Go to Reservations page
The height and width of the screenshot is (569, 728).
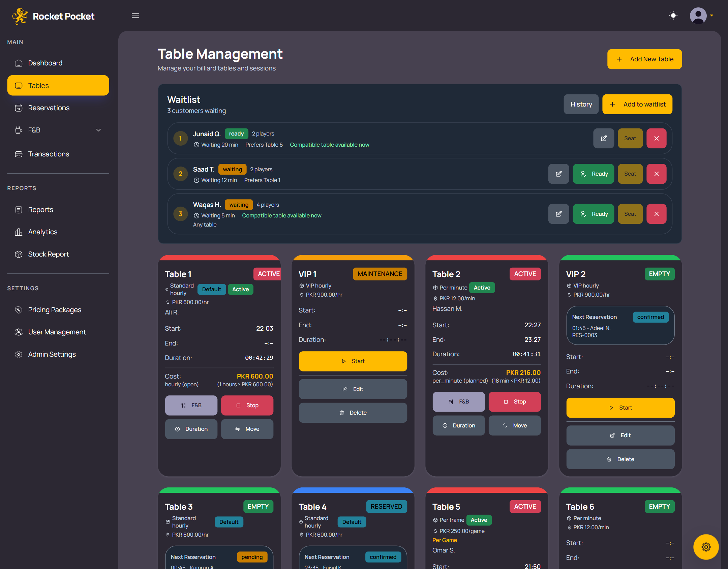(58, 108)
